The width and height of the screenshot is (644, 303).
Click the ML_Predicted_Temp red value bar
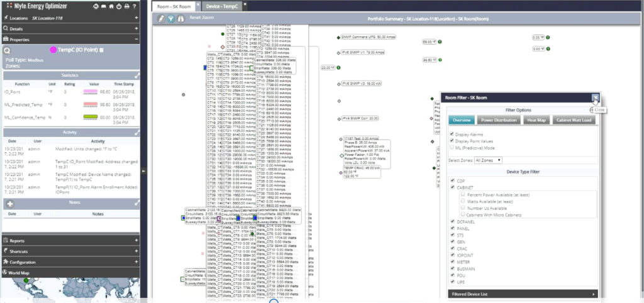pyautogui.click(x=91, y=105)
